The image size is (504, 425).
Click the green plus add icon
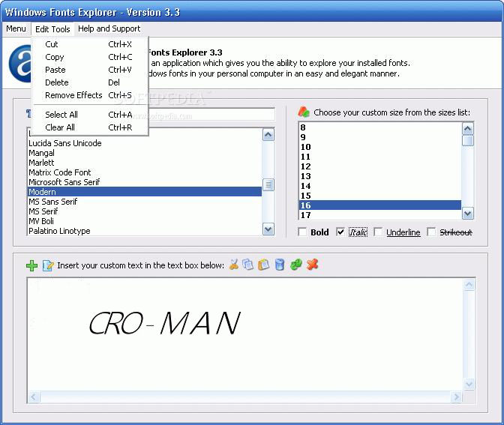31,265
